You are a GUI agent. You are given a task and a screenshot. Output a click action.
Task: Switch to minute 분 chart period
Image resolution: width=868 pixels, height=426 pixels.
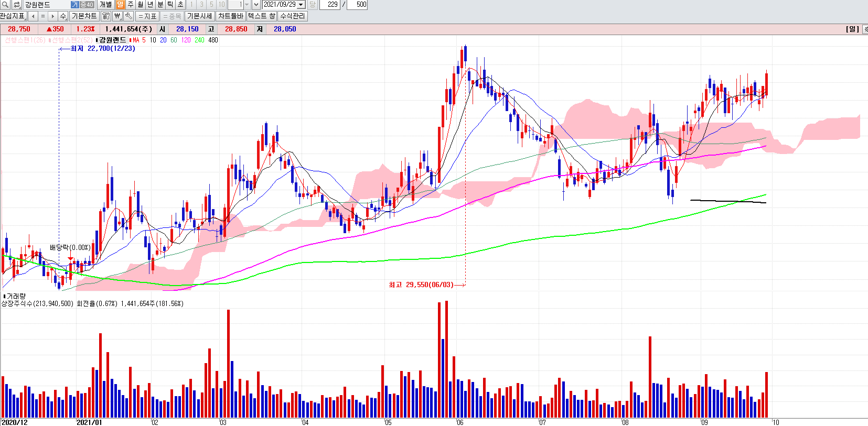click(160, 5)
